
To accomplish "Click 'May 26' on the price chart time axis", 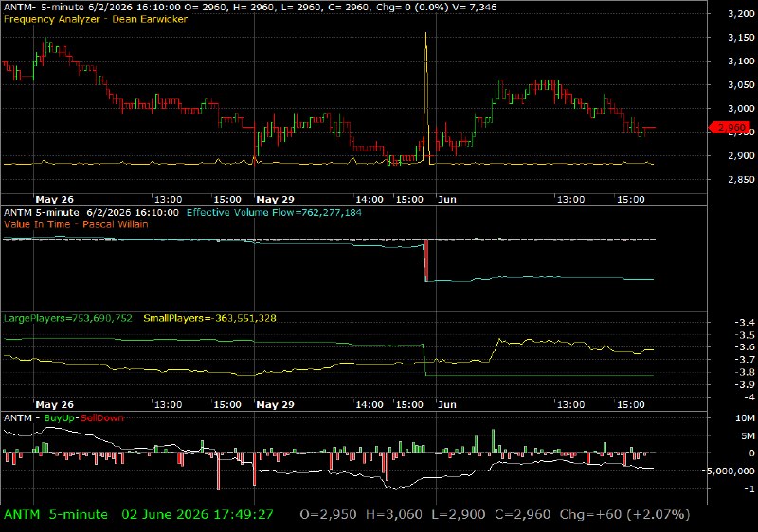I will pyautogui.click(x=54, y=199).
